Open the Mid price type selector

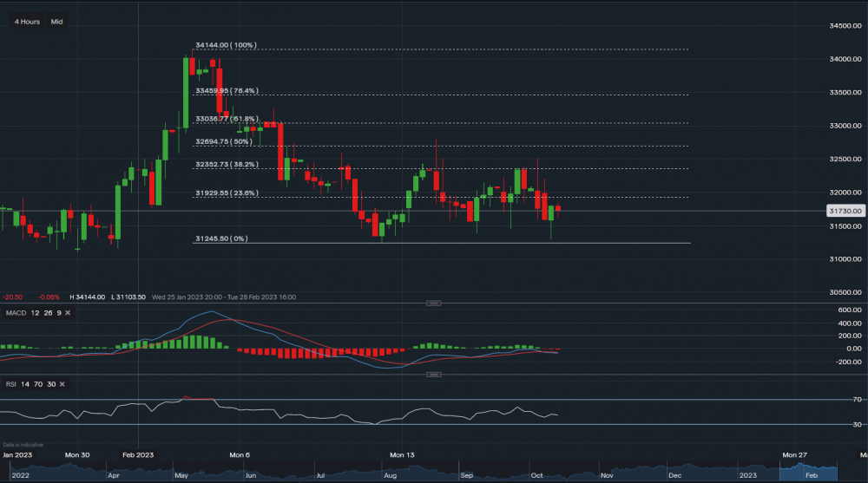pyautogui.click(x=56, y=21)
